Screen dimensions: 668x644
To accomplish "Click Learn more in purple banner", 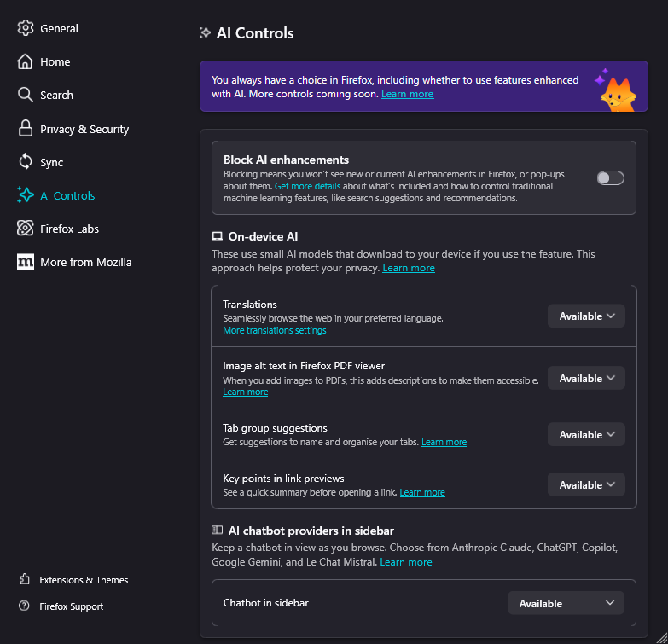I will click(407, 94).
